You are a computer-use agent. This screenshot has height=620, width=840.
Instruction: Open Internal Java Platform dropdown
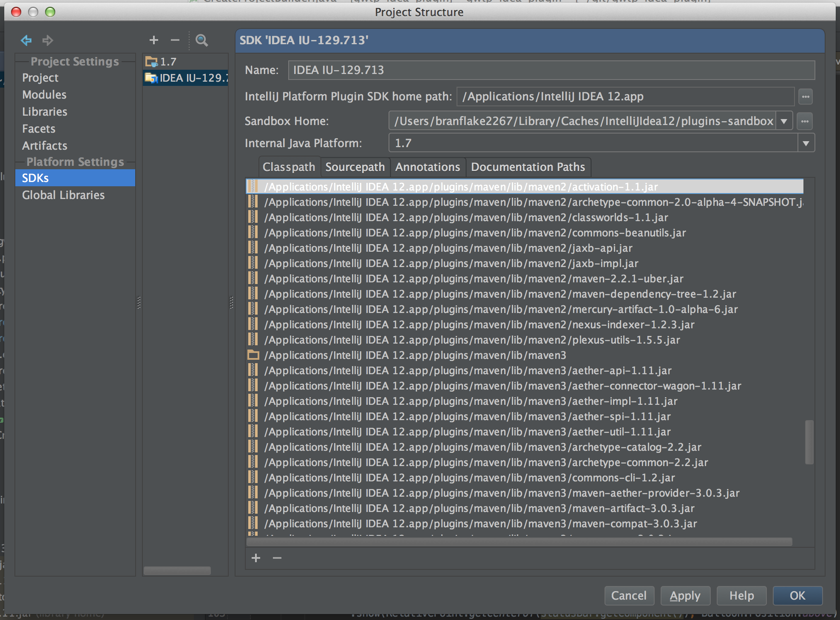(806, 143)
